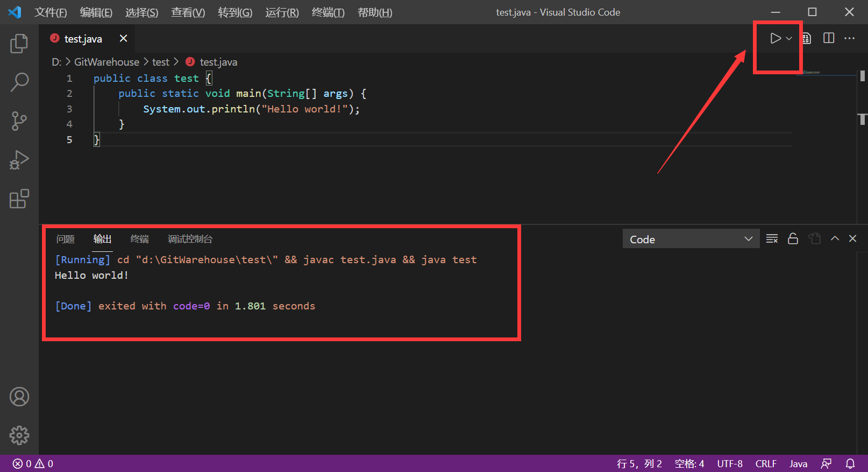The height and width of the screenshot is (472, 868).
Task: Toggle output scroll lock icon
Action: (x=793, y=238)
